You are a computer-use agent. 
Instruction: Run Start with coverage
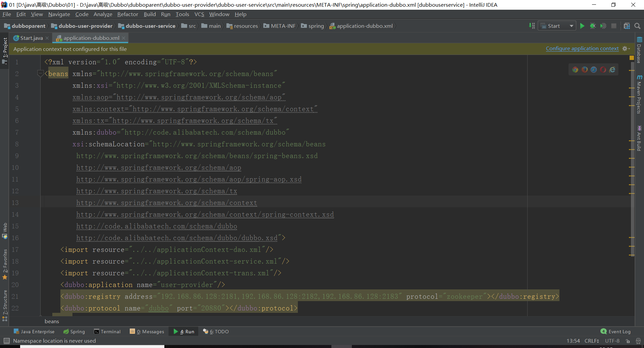[603, 26]
